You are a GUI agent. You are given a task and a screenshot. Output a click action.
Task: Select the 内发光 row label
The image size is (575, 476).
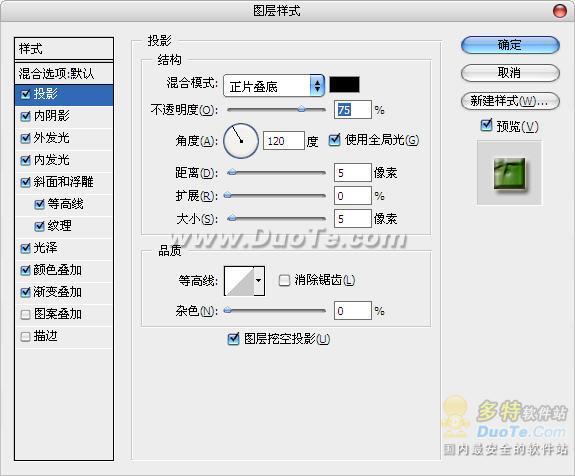pyautogui.click(x=51, y=160)
